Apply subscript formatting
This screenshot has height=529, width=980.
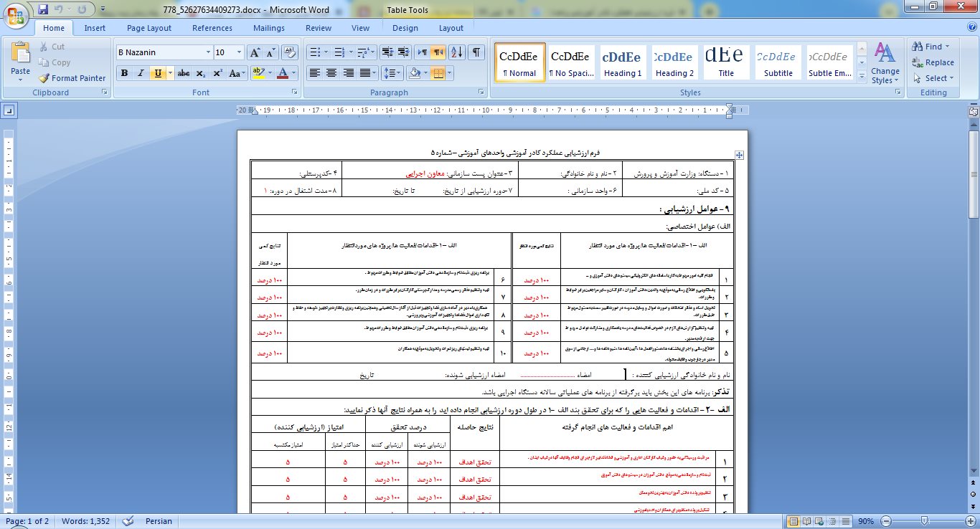point(200,73)
